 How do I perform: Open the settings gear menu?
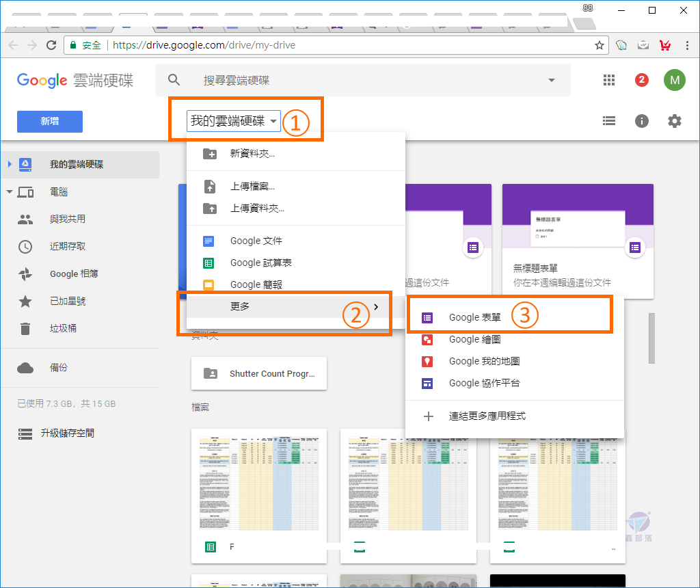point(674,121)
